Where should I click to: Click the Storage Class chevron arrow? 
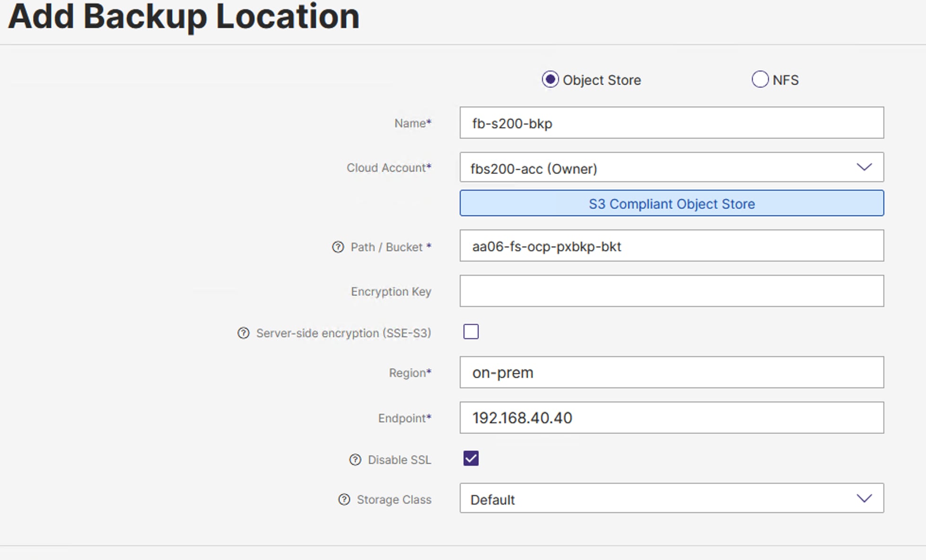864,498
